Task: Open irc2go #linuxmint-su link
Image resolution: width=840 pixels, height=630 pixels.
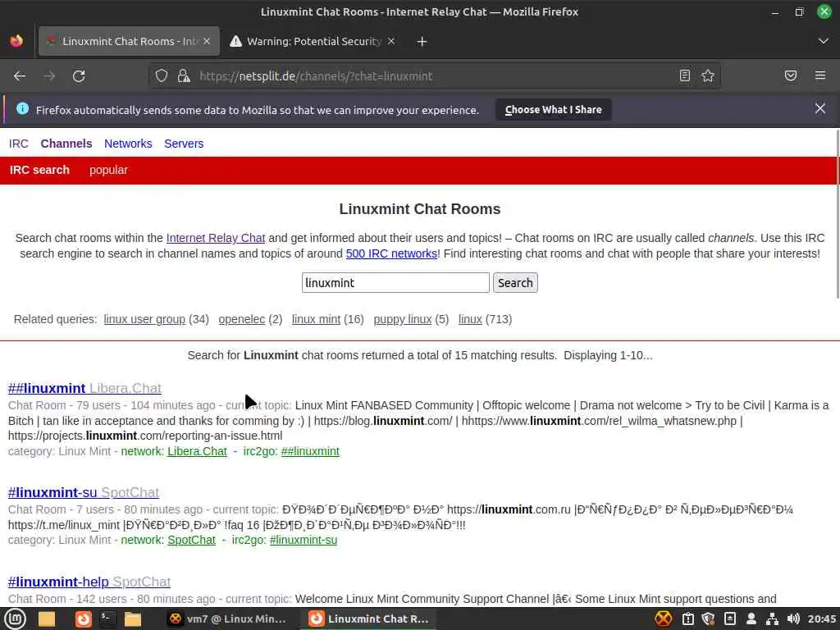Action: point(304,540)
